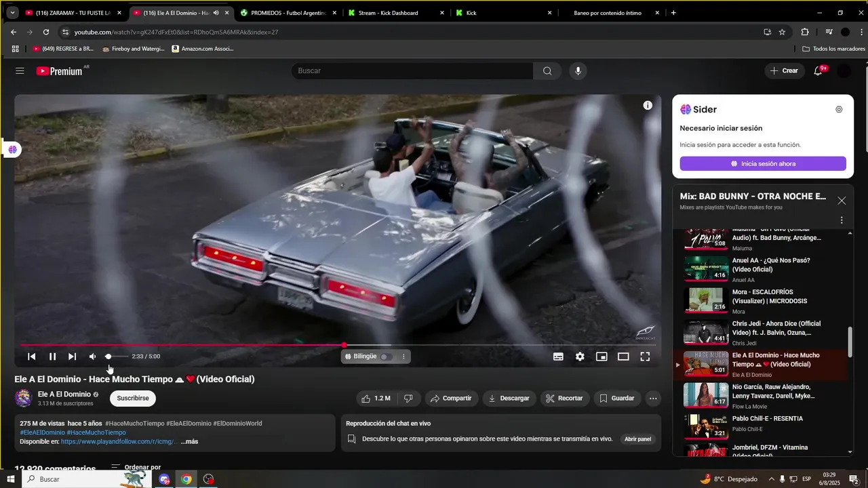
Task: Switch to ZARAMAY browser tab
Action: 73,13
